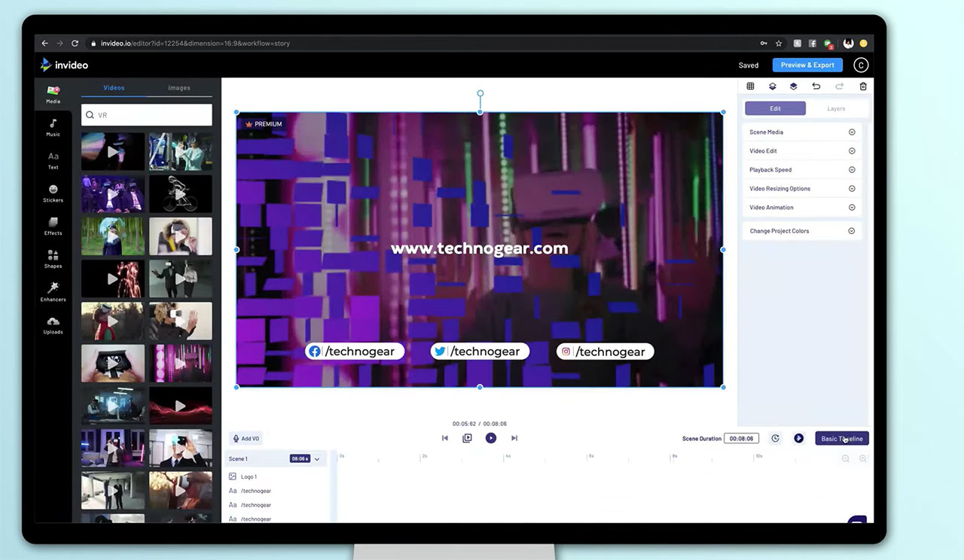Select the Twitter /technogear badge
Viewport: 964px width, 560px height.
(480, 352)
